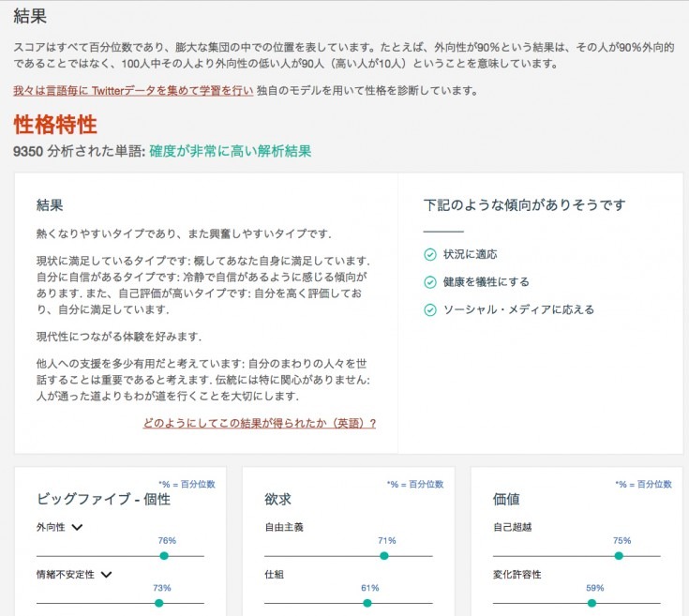Click the 欲求 card heading

pos(278,500)
